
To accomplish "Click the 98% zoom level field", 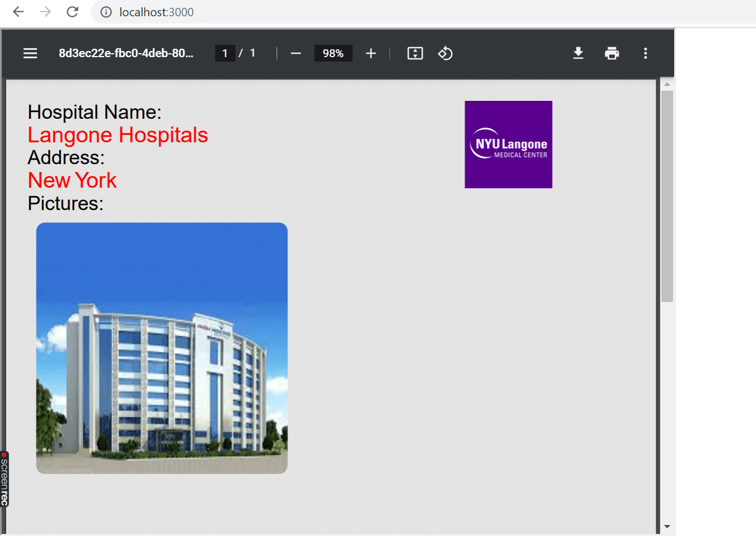I will coord(333,53).
